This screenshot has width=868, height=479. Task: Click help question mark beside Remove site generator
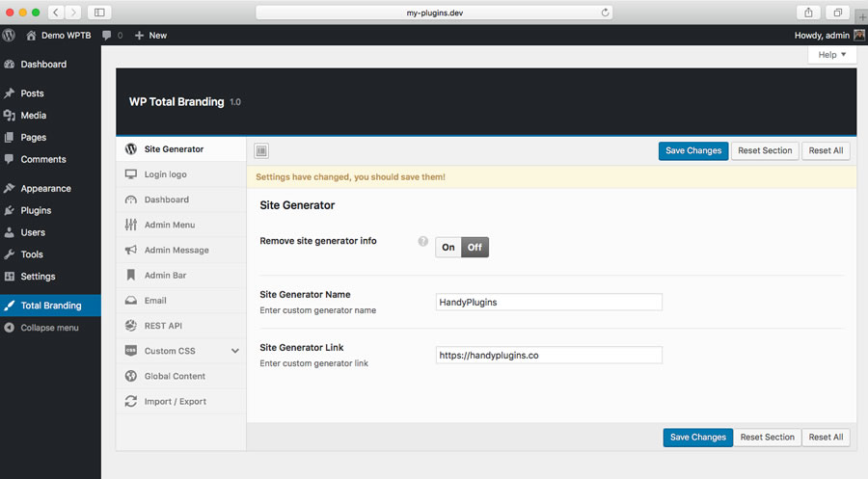pyautogui.click(x=423, y=241)
